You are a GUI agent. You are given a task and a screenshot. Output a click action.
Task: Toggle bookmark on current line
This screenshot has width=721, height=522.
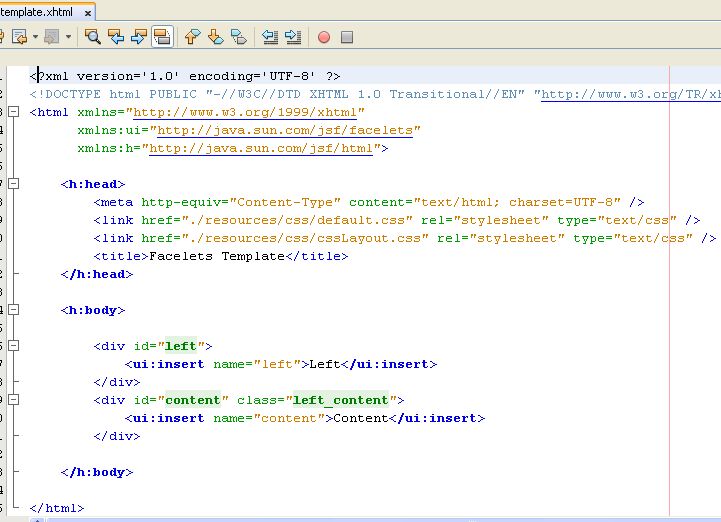pyautogui.click(x=239, y=36)
